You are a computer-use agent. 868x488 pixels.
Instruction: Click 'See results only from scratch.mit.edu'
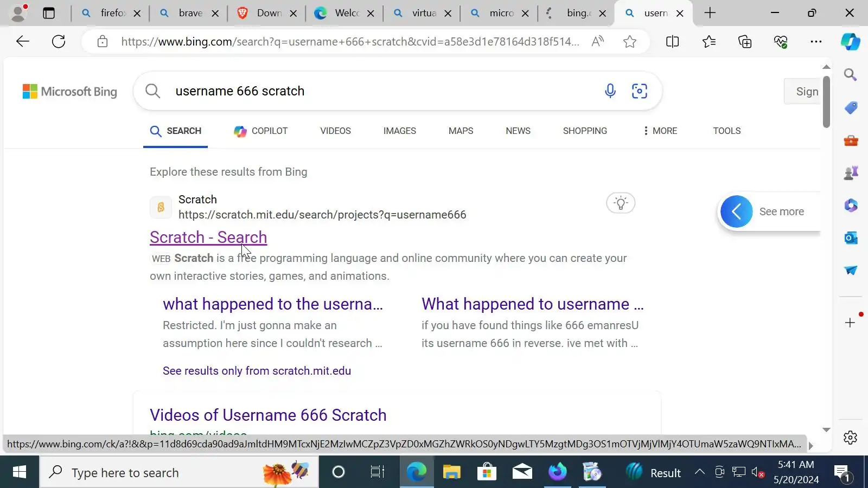click(257, 371)
